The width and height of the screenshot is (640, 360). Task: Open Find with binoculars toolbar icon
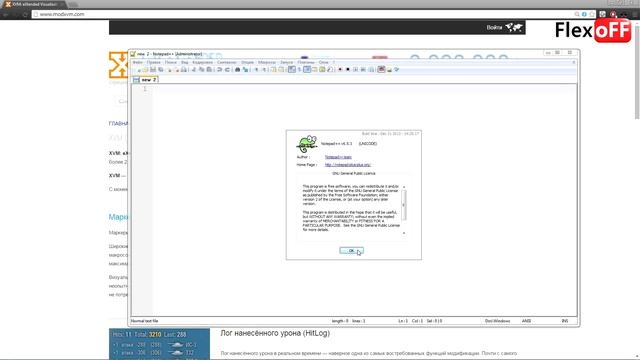[238, 70]
